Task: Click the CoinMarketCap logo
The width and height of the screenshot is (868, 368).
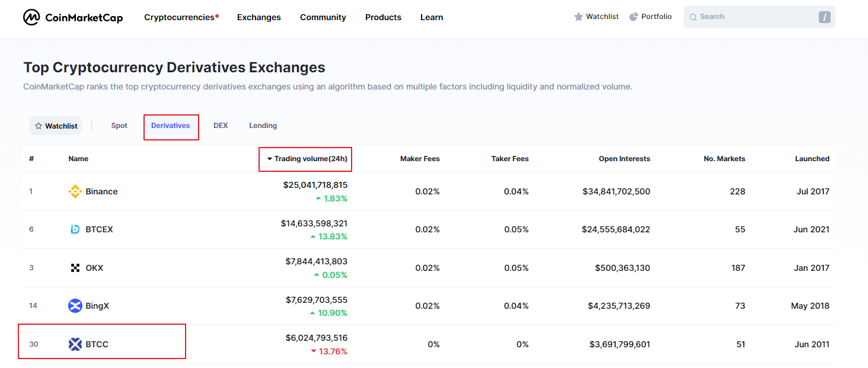Action: point(73,18)
